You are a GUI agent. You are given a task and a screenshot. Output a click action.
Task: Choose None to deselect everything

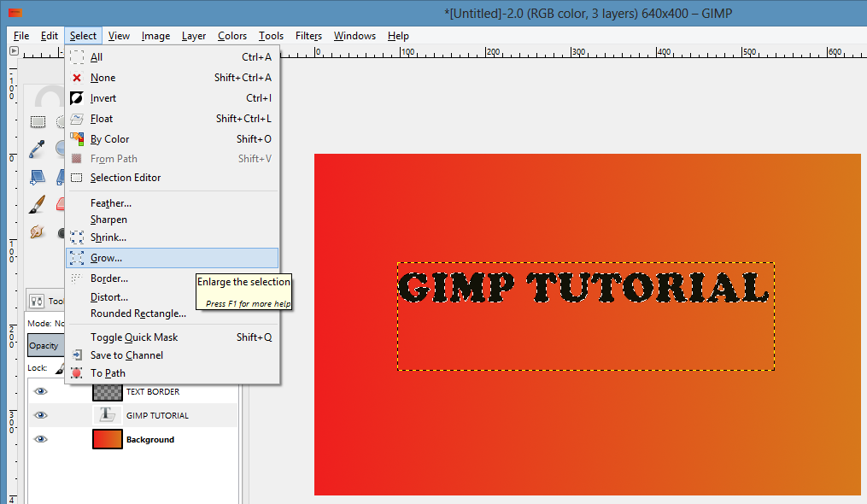(x=172, y=78)
